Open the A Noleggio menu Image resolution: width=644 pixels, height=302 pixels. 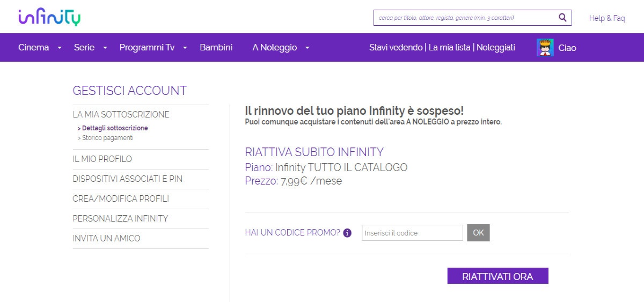point(275,48)
